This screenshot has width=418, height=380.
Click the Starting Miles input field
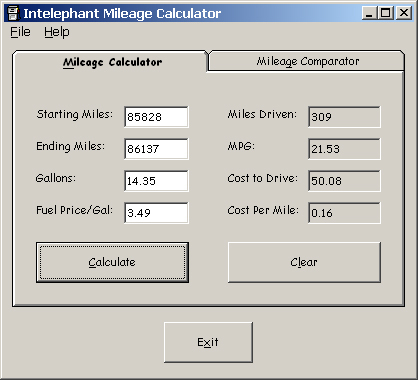pyautogui.click(x=156, y=117)
